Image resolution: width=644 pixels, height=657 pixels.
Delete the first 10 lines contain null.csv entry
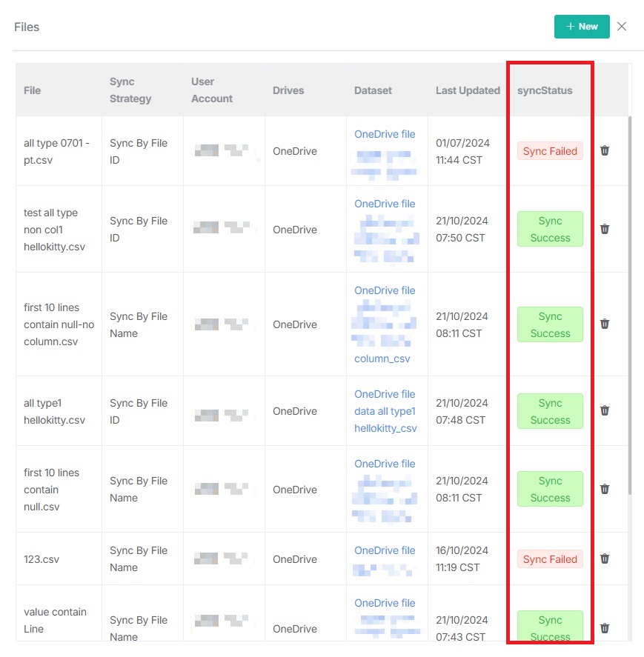[x=605, y=490]
